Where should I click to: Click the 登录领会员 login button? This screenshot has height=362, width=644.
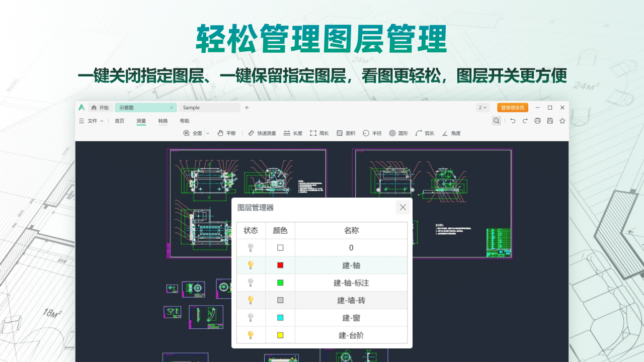coord(512,108)
